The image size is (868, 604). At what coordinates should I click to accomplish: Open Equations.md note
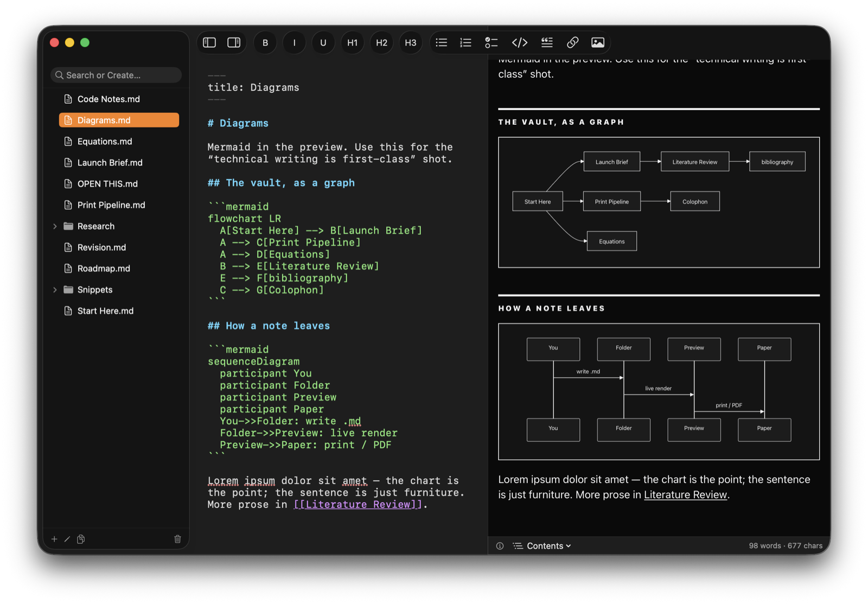[119, 141]
